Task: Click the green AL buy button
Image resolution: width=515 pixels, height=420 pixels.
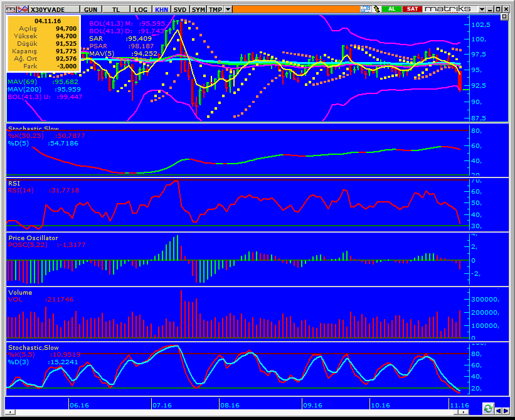Action: click(391, 9)
